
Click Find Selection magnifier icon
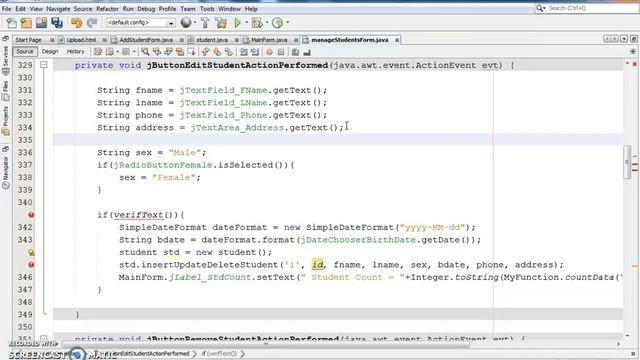click(x=145, y=52)
